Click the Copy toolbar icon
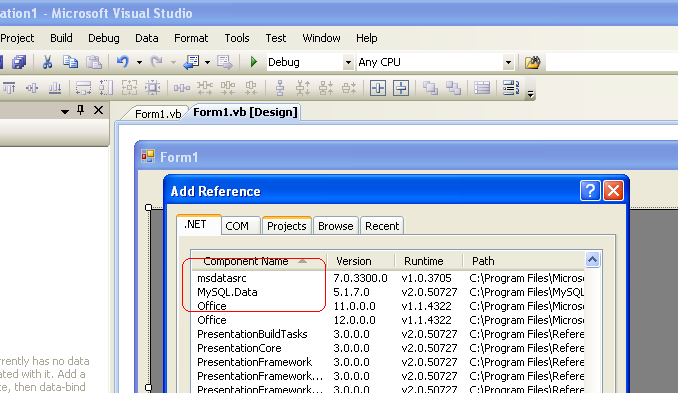Image resolution: width=678 pixels, height=393 pixels. coord(70,62)
